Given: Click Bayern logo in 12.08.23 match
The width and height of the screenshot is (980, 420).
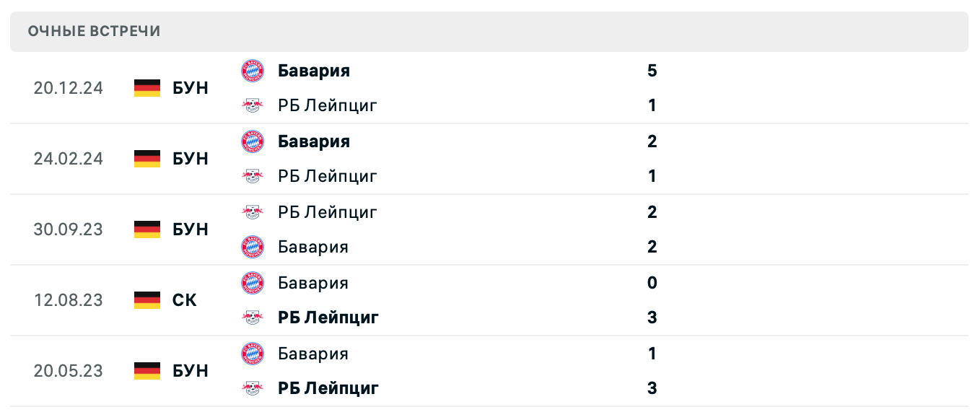Looking at the screenshot, I should click(x=253, y=283).
